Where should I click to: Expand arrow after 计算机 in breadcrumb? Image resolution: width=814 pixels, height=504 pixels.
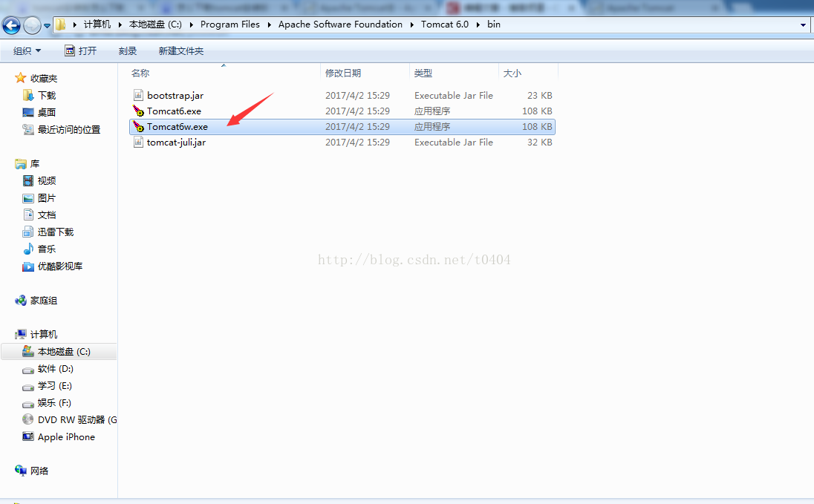[120, 24]
